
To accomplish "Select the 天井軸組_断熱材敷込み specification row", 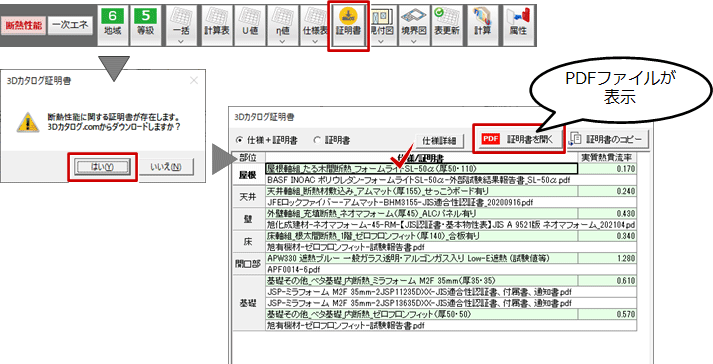I will (x=422, y=191).
